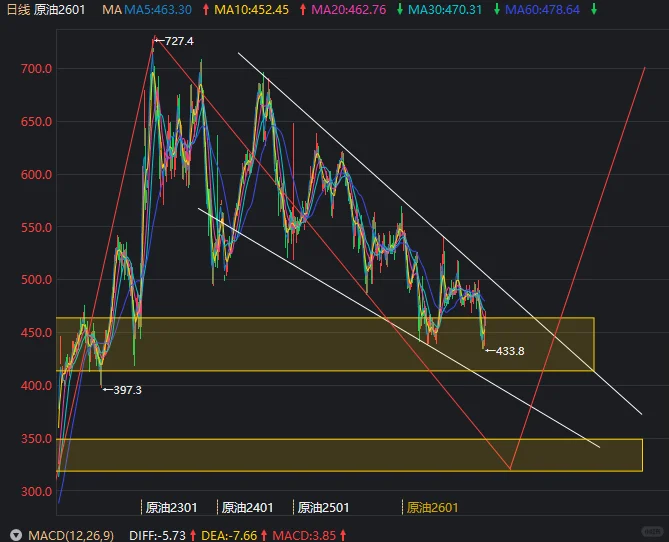
Task: Click the 433.8 latest price marker
Action: coord(505,351)
